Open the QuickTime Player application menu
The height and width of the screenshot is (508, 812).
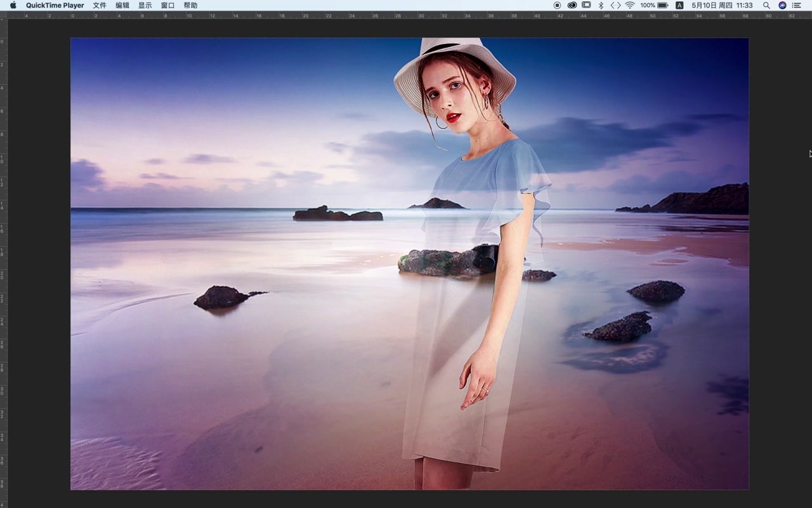(x=55, y=5)
